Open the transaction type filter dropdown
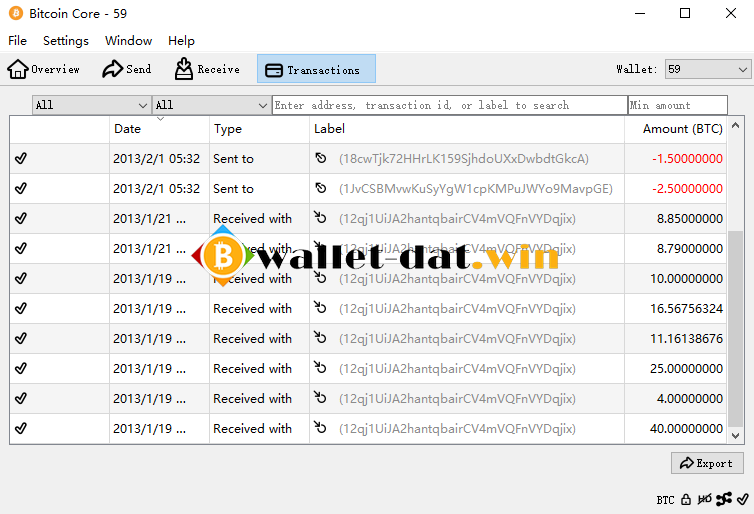Viewport: 754px width, 514px height. (211, 105)
